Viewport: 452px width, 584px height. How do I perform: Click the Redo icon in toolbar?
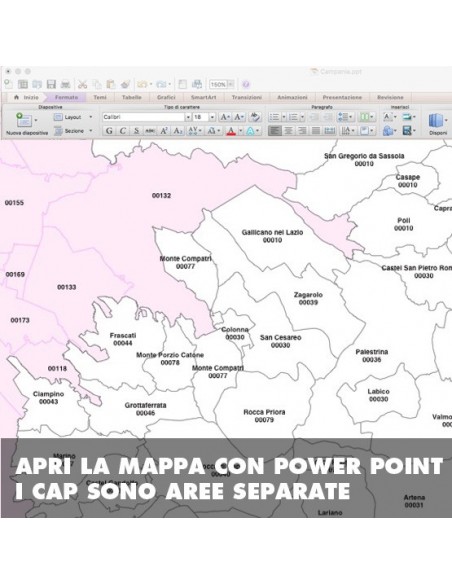[x=161, y=85]
